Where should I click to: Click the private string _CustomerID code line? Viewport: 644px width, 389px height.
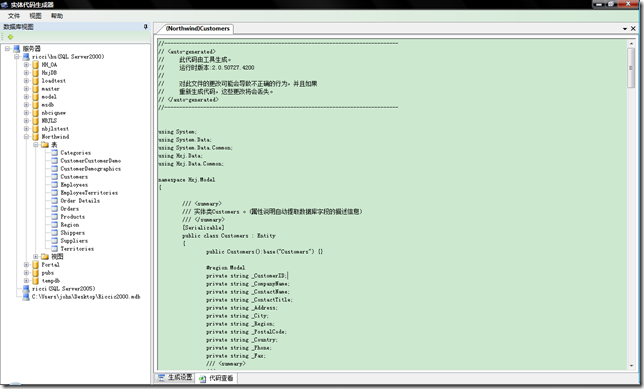point(246,276)
